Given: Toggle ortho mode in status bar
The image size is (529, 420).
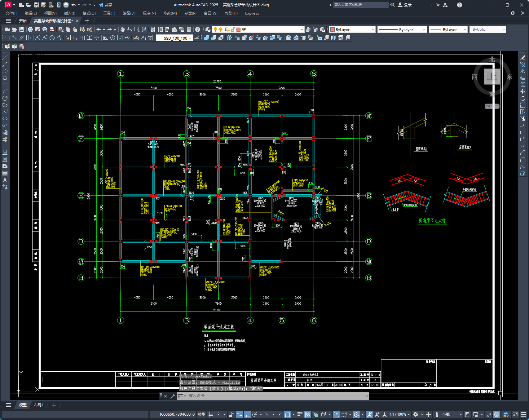Looking at the screenshot, I should click(x=247, y=414).
